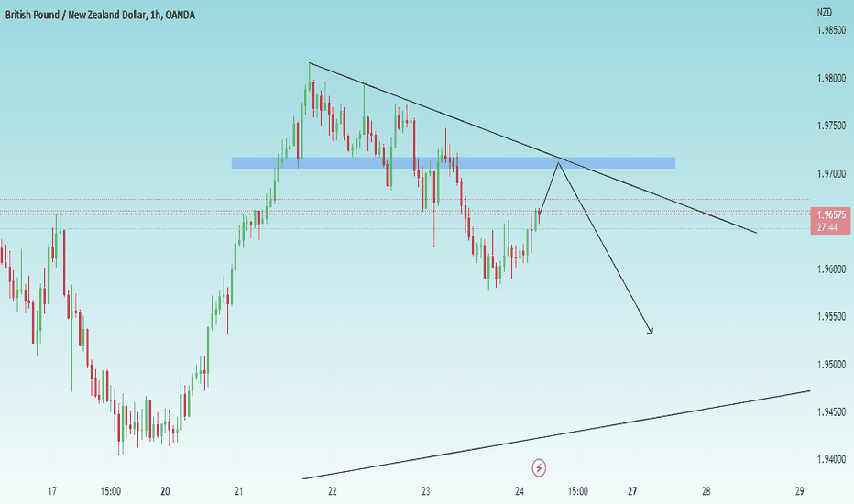Click the date label 23 on time axis
The height and width of the screenshot is (504, 854).
click(x=426, y=491)
